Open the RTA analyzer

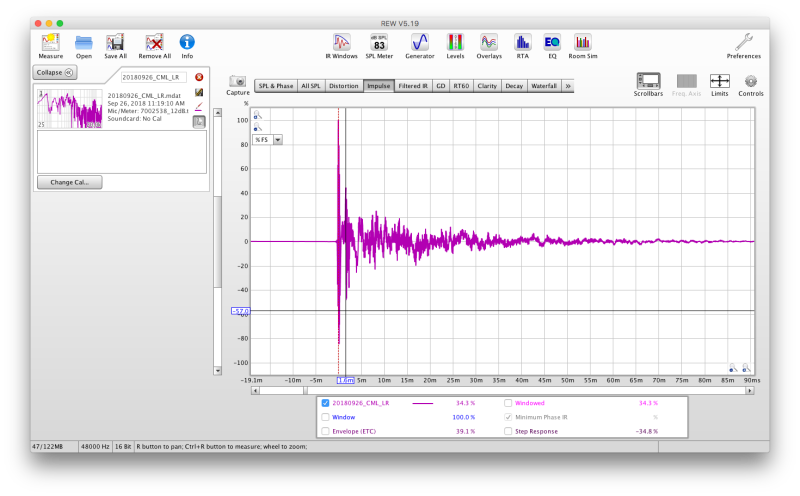coord(522,46)
